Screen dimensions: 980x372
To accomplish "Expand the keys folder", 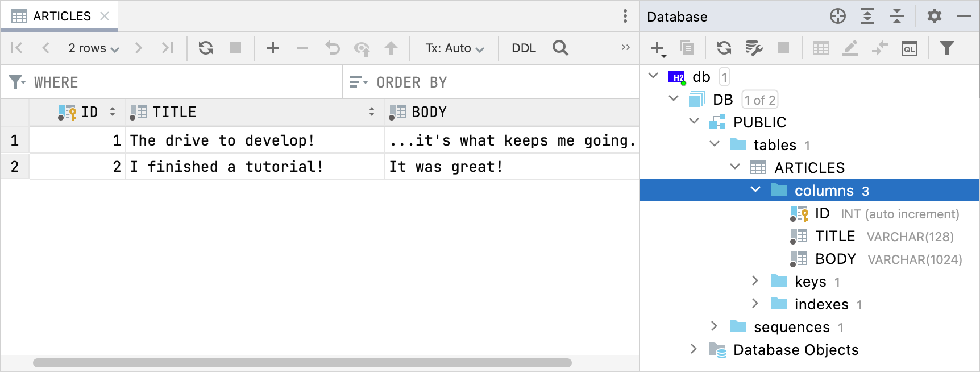I will coord(755,280).
